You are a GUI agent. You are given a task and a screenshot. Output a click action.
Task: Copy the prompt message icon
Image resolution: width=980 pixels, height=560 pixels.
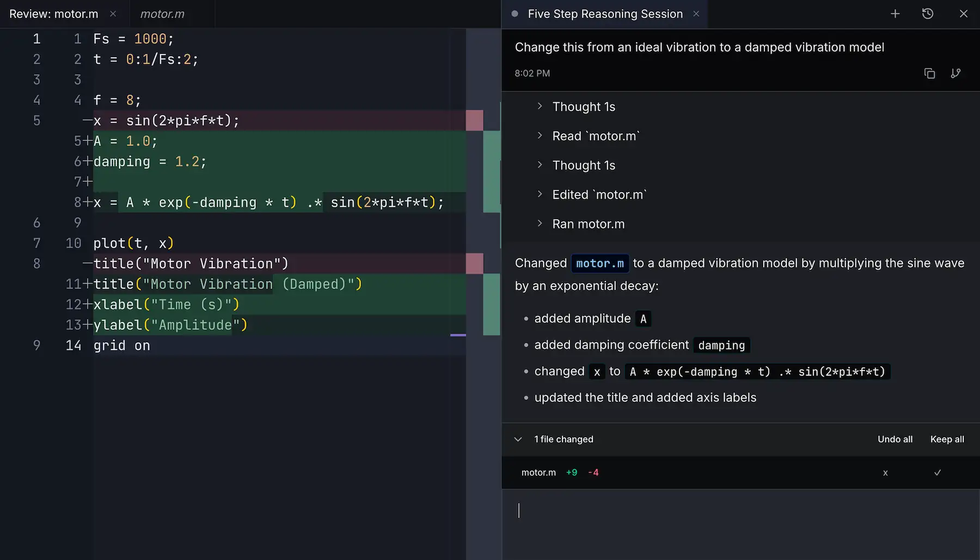[930, 73]
